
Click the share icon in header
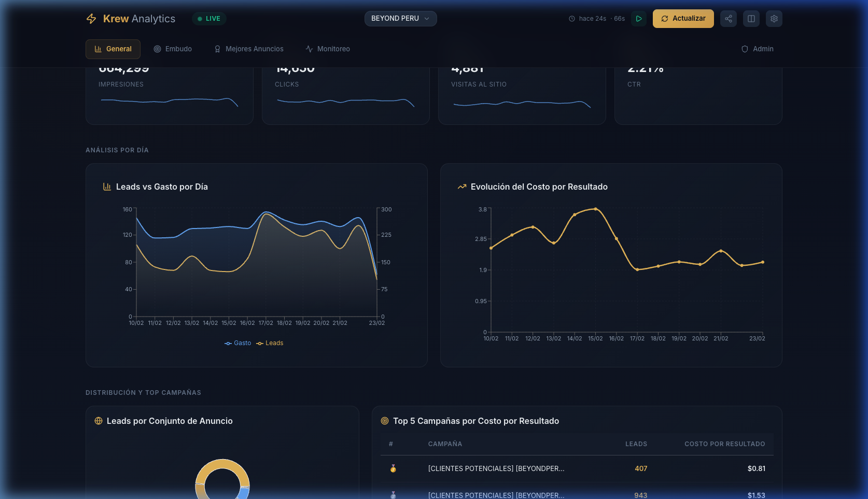[729, 19]
